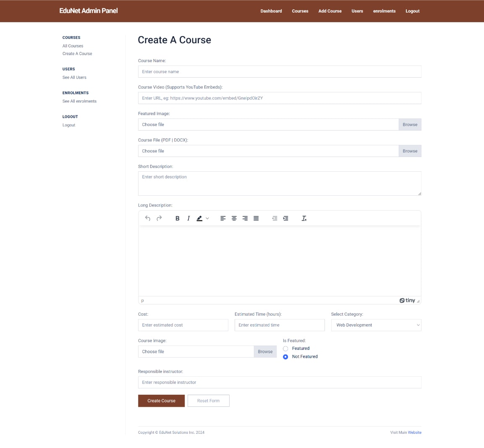Click the Reset Form button

[208, 401]
